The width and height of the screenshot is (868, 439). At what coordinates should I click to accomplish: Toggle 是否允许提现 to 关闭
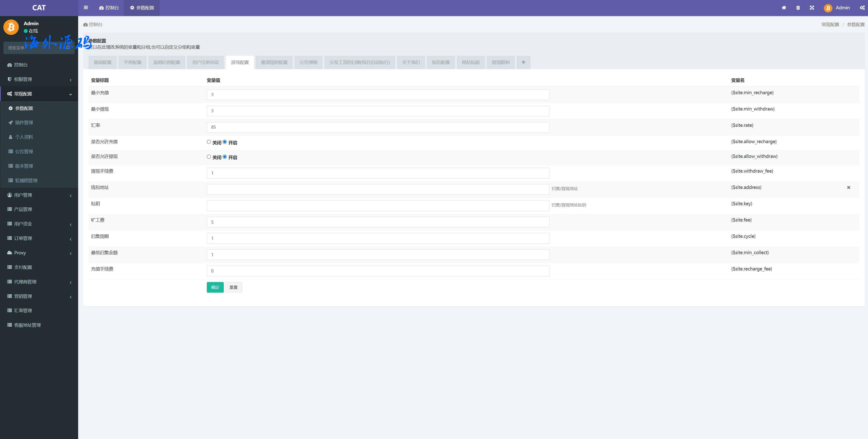pyautogui.click(x=209, y=157)
